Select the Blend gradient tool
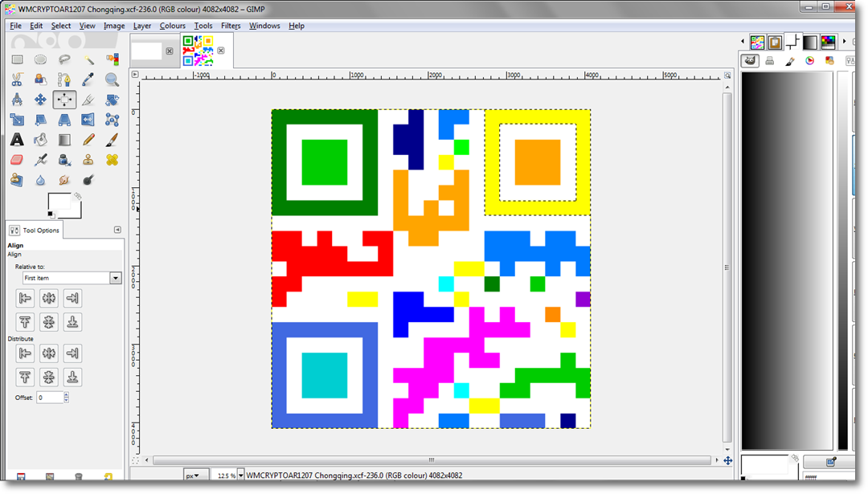The height and width of the screenshot is (494, 868). (64, 140)
